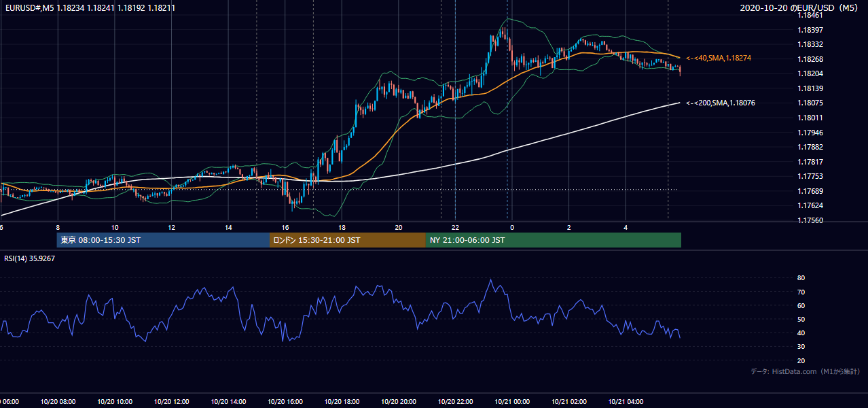Viewport: 868px width, 408px height.
Task: Click hour label 16 under the price chart
Action: 285,227
